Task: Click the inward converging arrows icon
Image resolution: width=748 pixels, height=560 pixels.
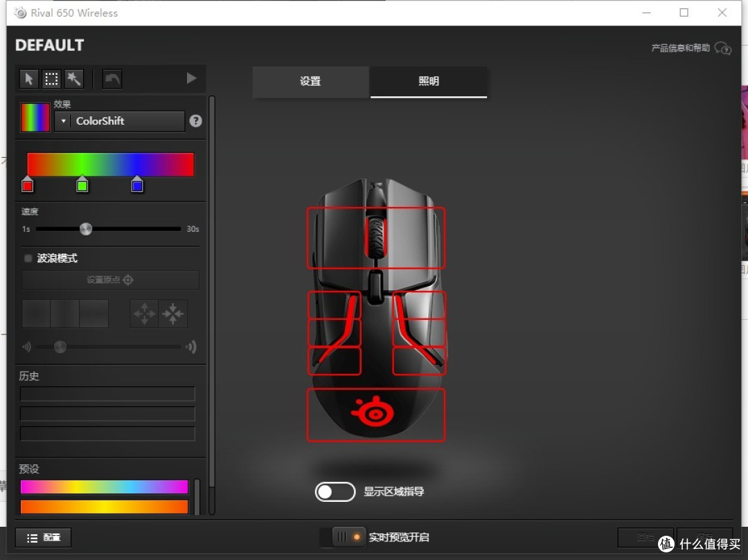Action: pyautogui.click(x=172, y=314)
